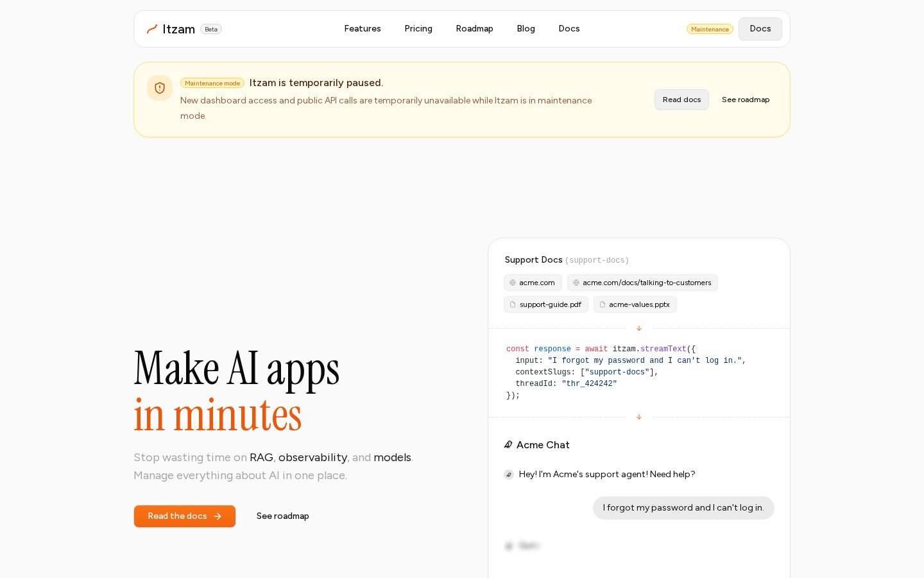Click the Beta badge next to Itzam
The width and height of the screenshot is (924, 578).
[211, 29]
